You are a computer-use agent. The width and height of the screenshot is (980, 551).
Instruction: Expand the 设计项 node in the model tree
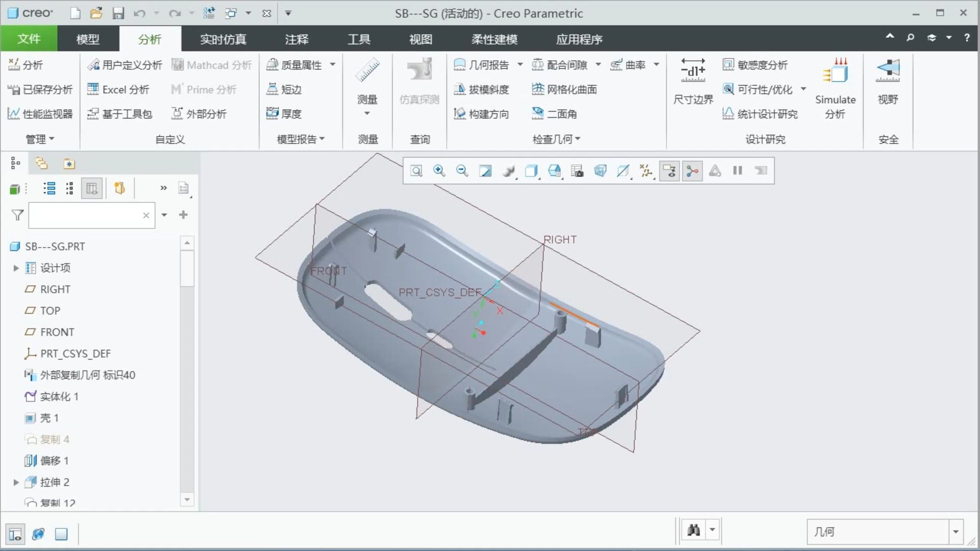click(x=15, y=268)
